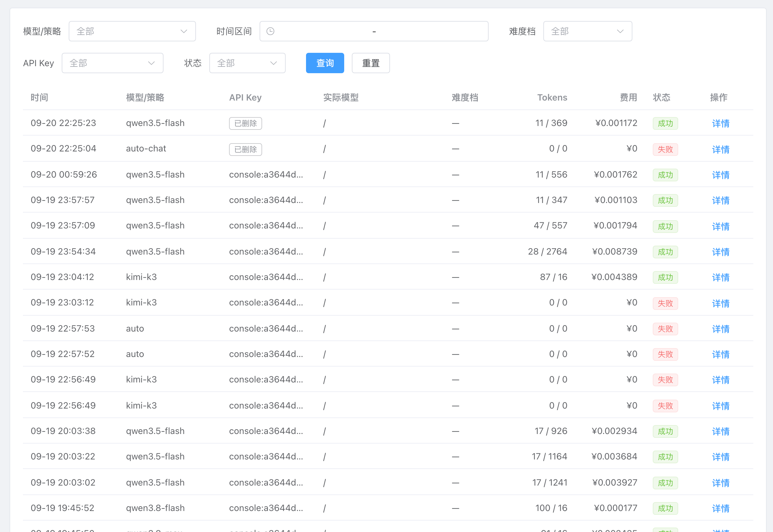
Task: Click the 成功 status tag at 09-20 22:25:23
Action: (x=665, y=123)
